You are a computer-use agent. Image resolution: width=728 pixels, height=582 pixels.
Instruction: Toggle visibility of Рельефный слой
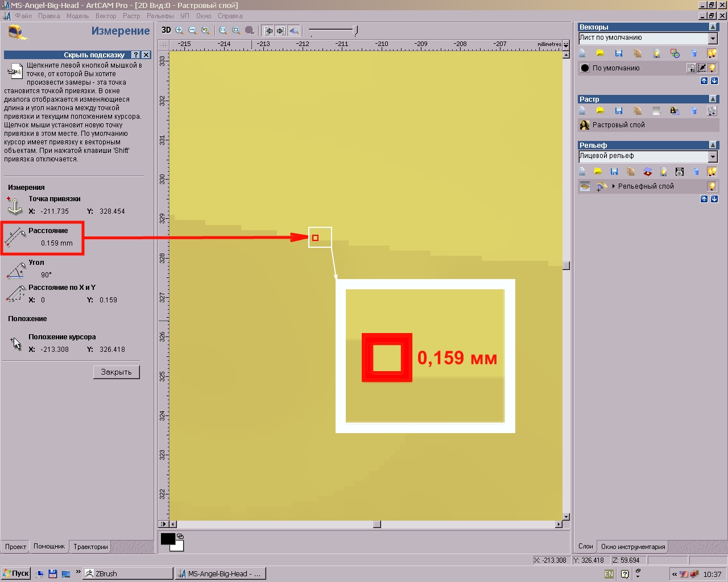[x=712, y=186]
